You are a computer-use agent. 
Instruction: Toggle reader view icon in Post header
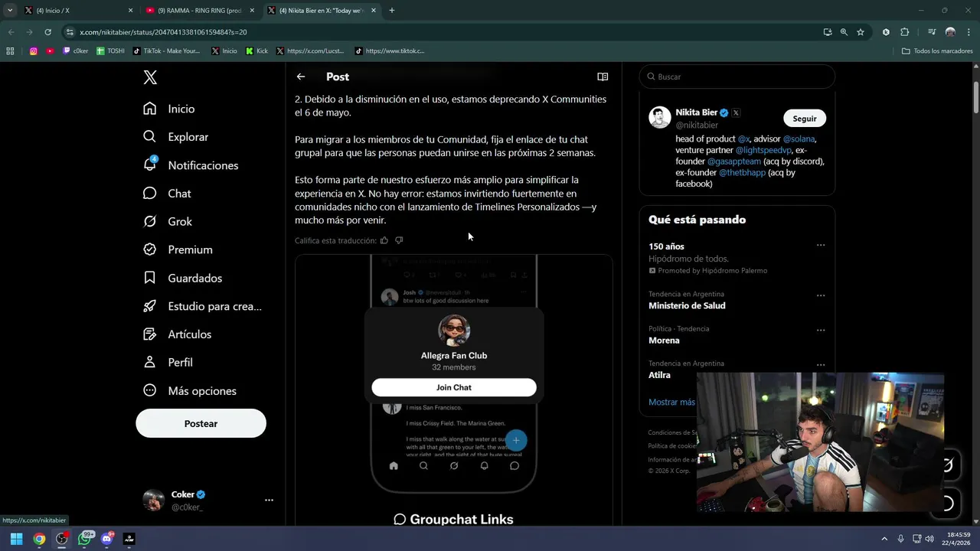(603, 77)
